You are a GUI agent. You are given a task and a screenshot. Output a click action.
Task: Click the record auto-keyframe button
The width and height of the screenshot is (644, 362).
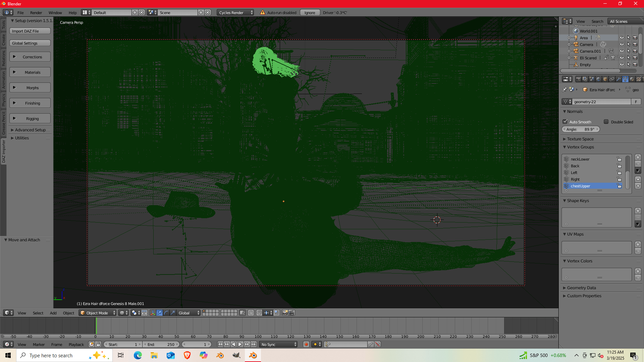(306, 344)
